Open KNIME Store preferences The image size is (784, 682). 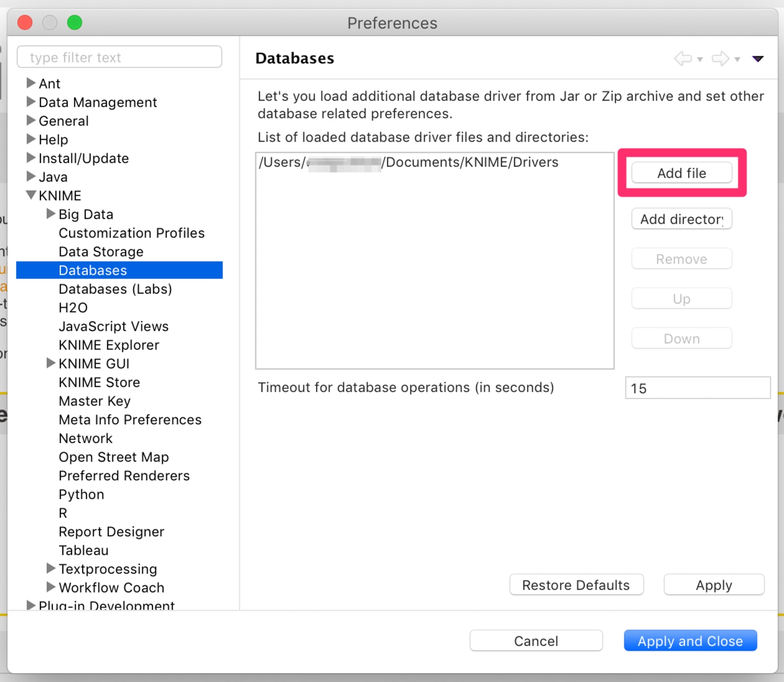pos(99,382)
